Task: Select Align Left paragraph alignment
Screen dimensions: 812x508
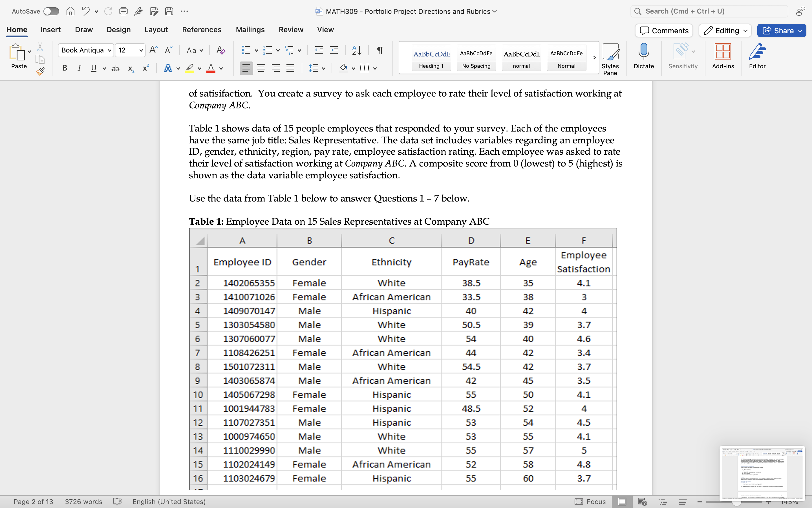Action: [246, 69]
